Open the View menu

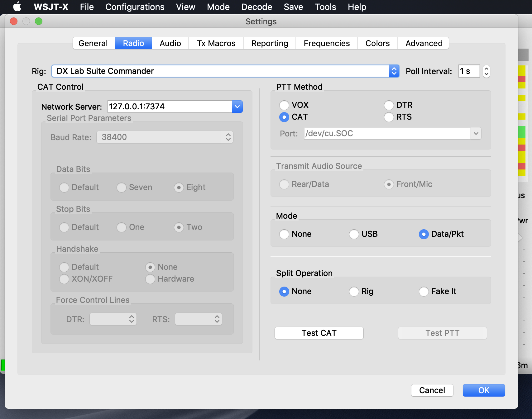[186, 7]
